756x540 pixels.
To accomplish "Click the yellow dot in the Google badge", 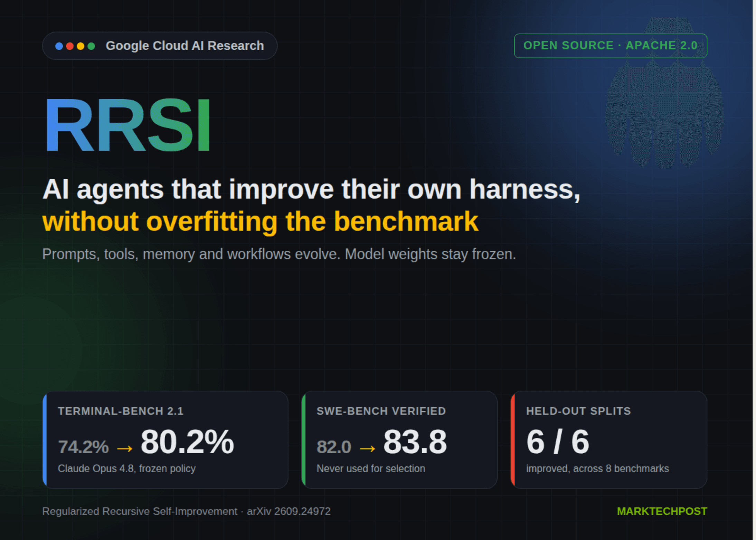I will [81, 46].
